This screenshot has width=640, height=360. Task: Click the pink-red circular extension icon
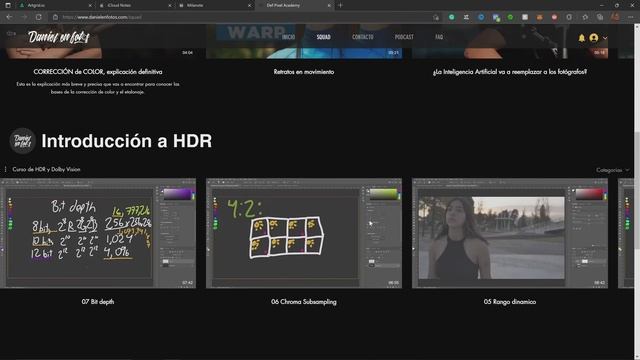click(554, 17)
